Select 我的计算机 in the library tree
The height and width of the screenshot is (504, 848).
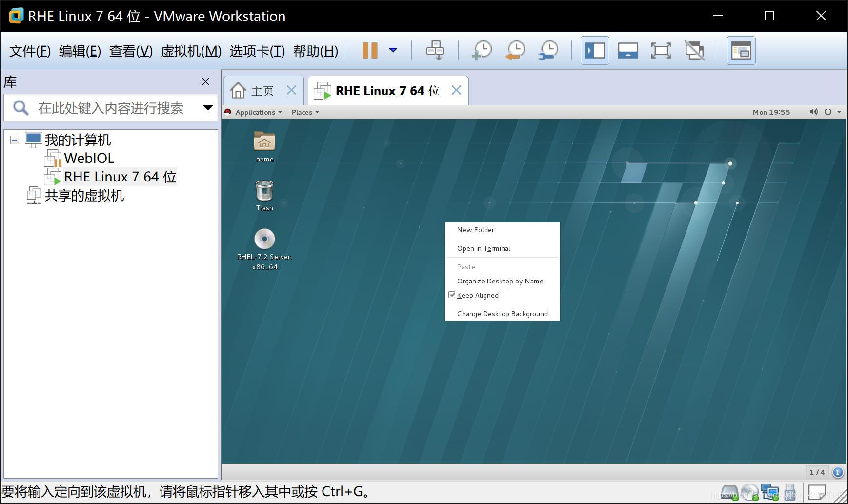click(78, 140)
